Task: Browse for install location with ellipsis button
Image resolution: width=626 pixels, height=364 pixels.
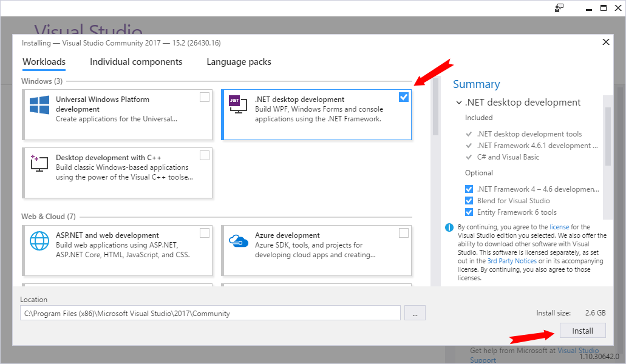Action: pyautogui.click(x=415, y=313)
